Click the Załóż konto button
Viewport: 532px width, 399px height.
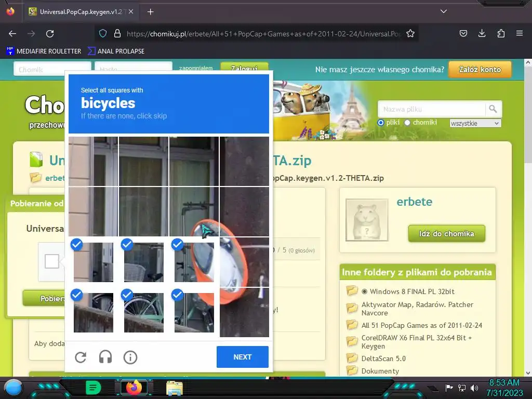click(480, 70)
